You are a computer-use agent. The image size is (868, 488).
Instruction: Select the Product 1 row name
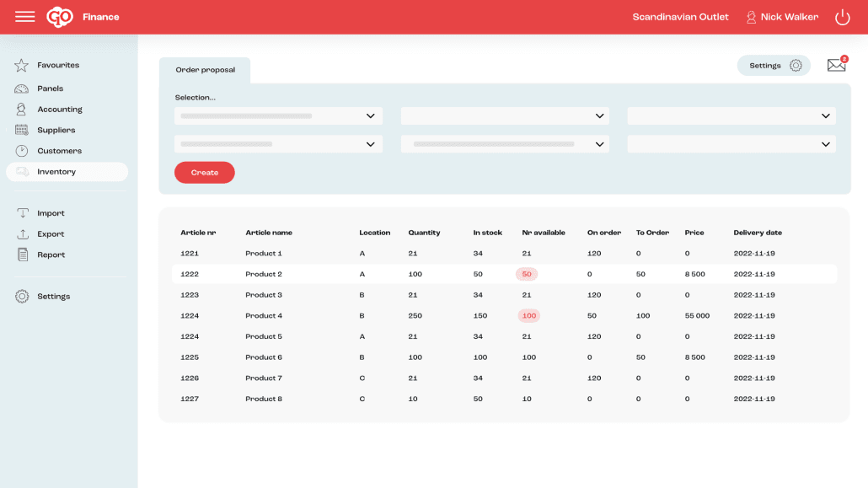click(264, 254)
